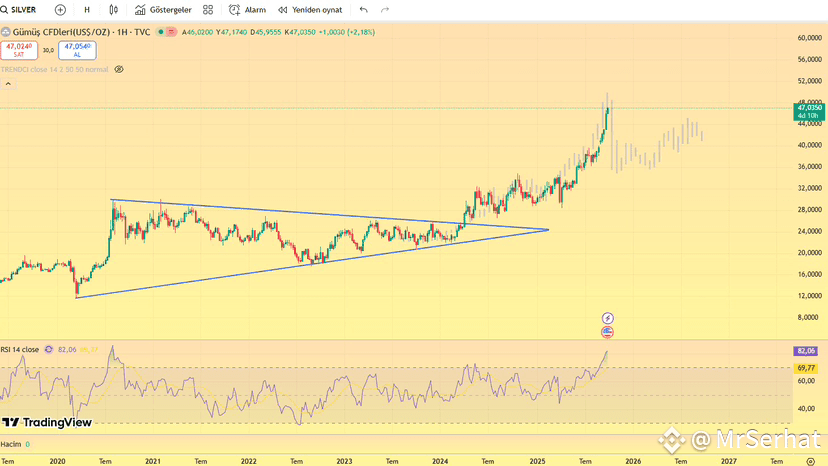Click 60,00 on the RSI axis
The height and width of the screenshot is (466, 828).
click(806, 381)
